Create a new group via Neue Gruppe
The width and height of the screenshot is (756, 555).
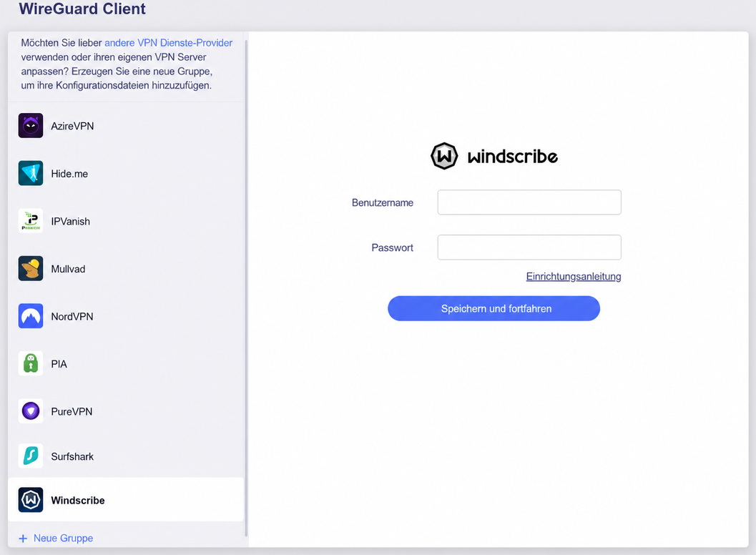[x=56, y=538]
